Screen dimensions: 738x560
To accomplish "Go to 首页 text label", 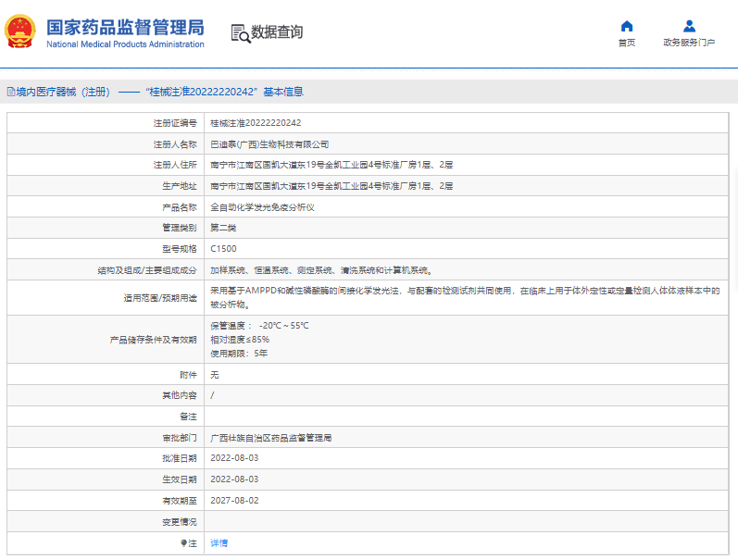I will point(627,43).
